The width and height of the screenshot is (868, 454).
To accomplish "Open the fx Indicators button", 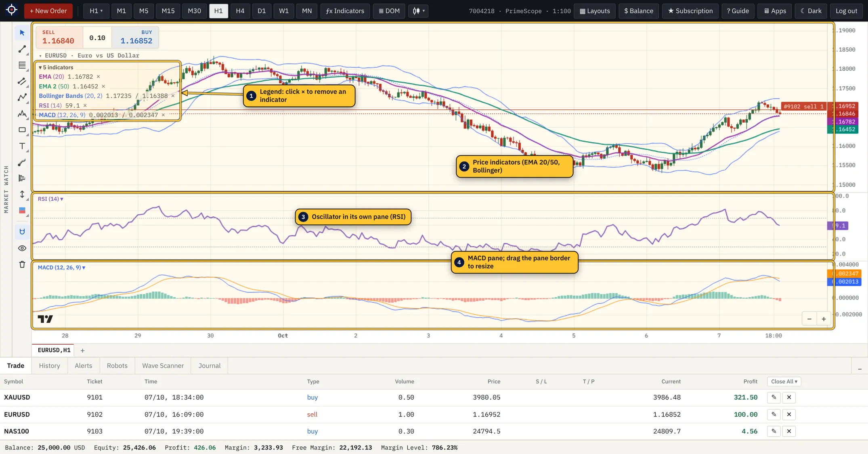I will point(345,11).
